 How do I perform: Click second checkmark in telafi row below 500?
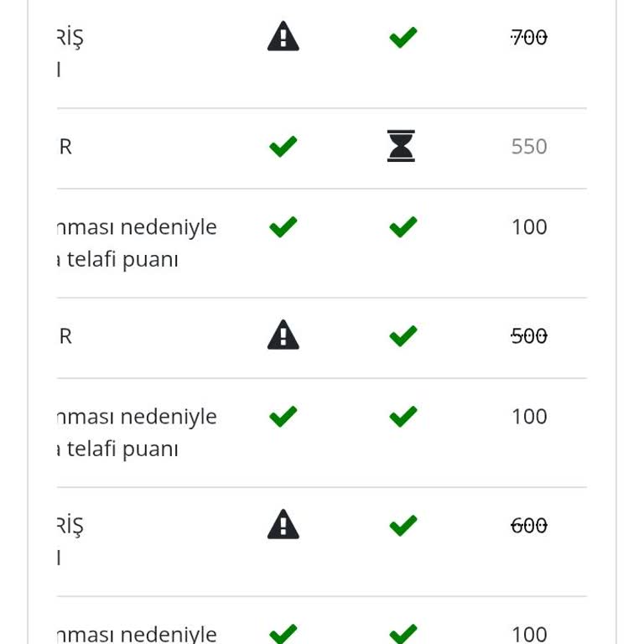click(x=402, y=417)
